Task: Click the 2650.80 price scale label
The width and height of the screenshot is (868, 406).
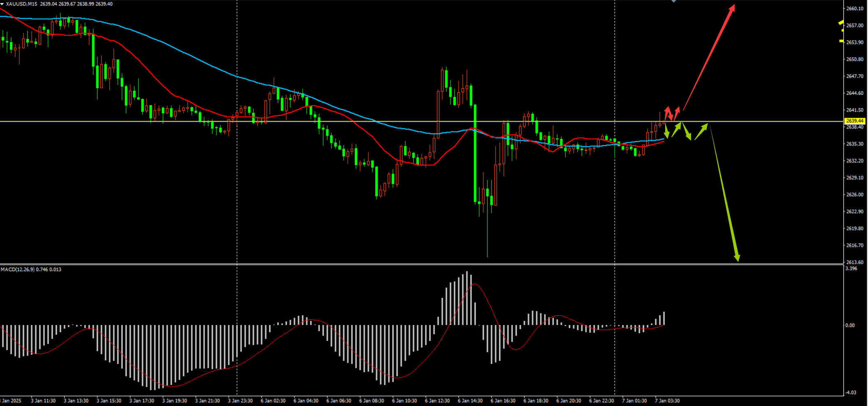Action: (855, 59)
